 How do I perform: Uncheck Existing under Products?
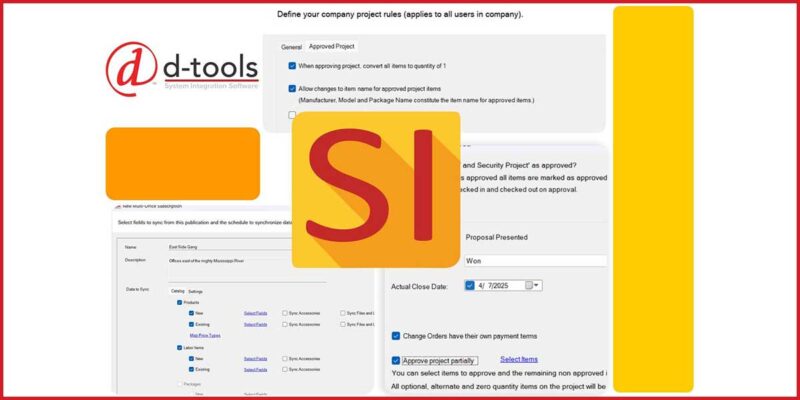coord(191,324)
